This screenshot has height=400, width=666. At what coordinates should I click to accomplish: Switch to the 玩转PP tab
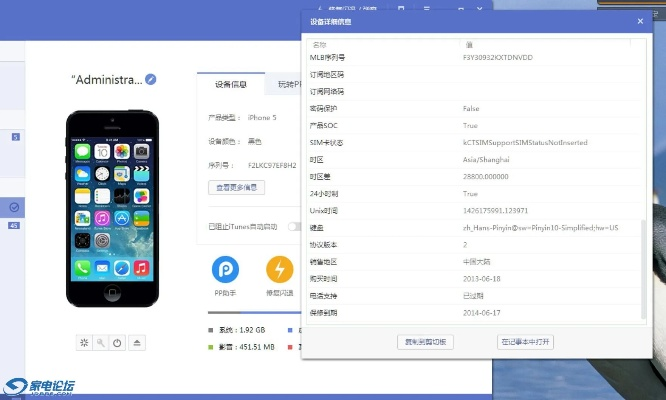coord(284,85)
